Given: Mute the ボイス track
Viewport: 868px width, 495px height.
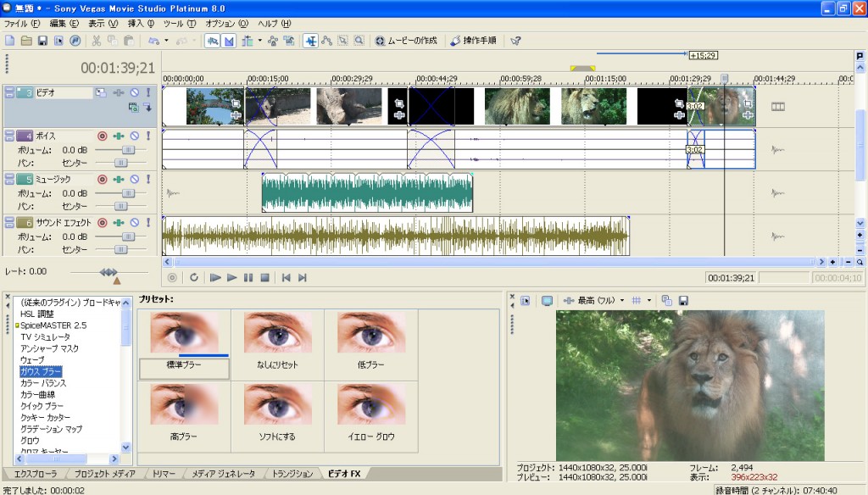Looking at the screenshot, I should [135, 136].
